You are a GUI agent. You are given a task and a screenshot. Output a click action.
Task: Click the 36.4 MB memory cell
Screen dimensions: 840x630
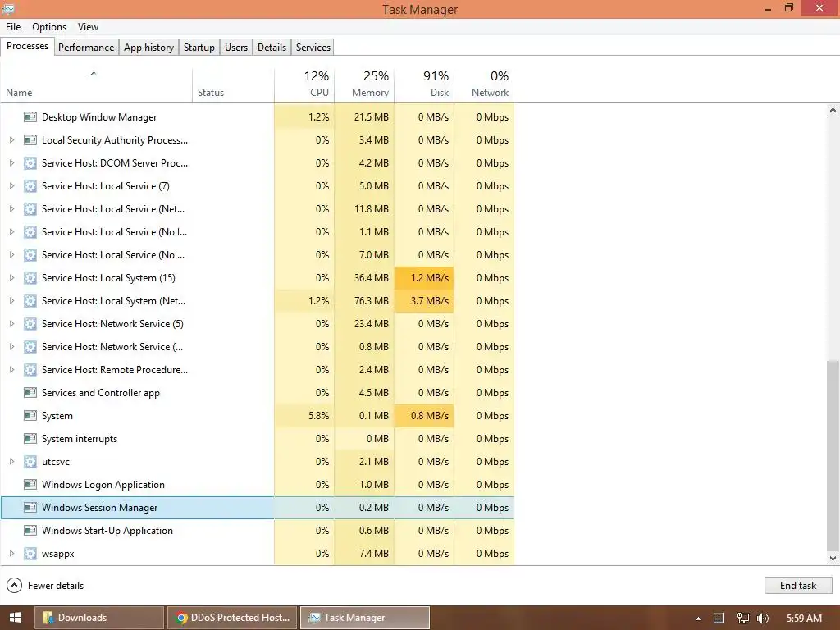point(364,277)
